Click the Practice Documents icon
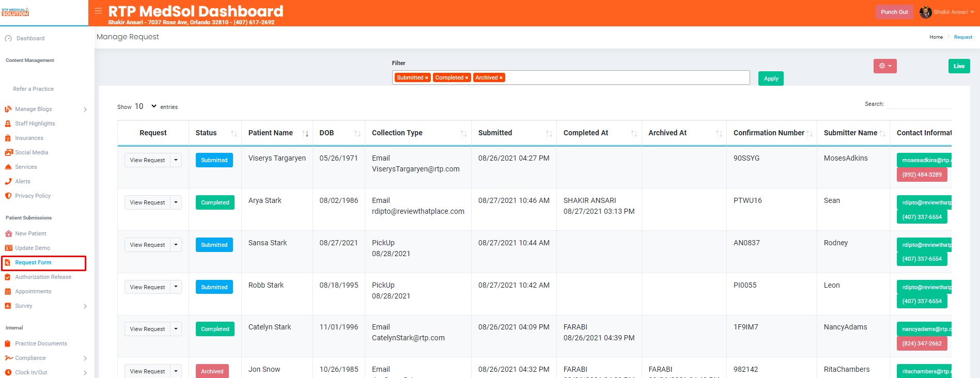The height and width of the screenshot is (378, 980). [x=8, y=343]
